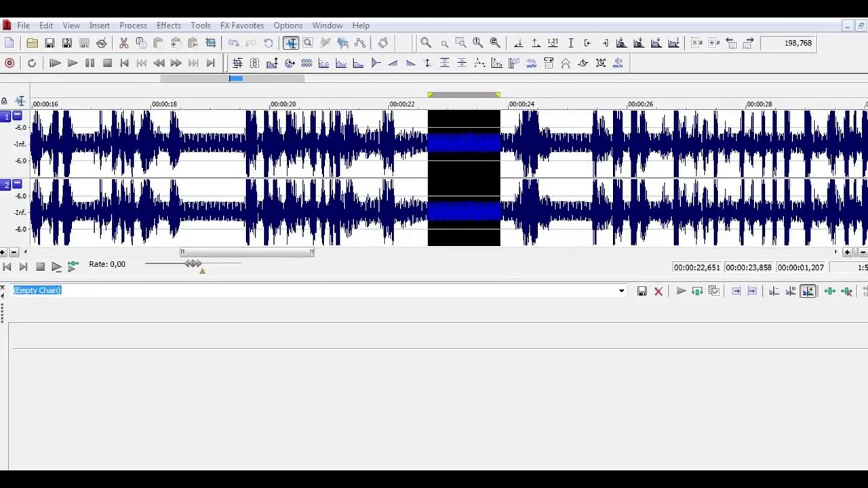
Task: Open the Effects menu
Action: [169, 25]
